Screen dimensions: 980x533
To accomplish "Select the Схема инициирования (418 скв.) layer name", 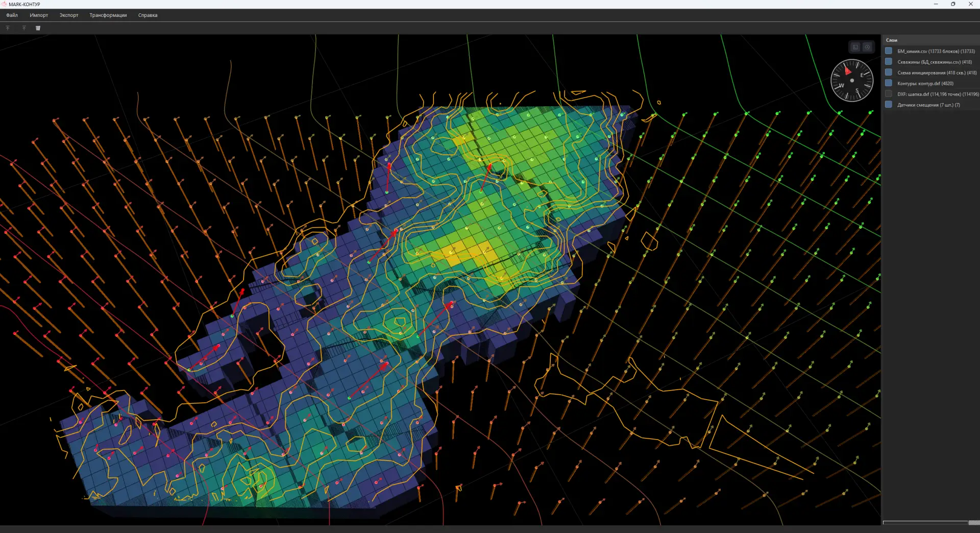I will point(937,73).
